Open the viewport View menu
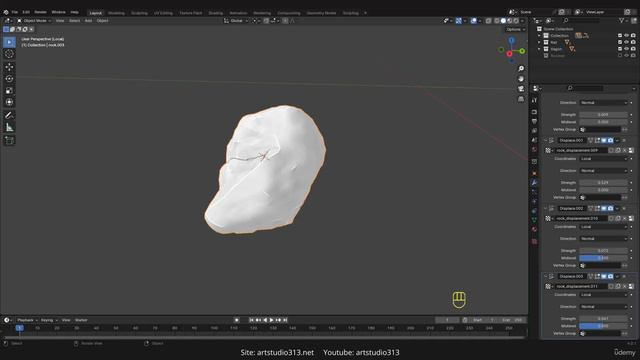Screen dimensions: 640x360 (60, 21)
